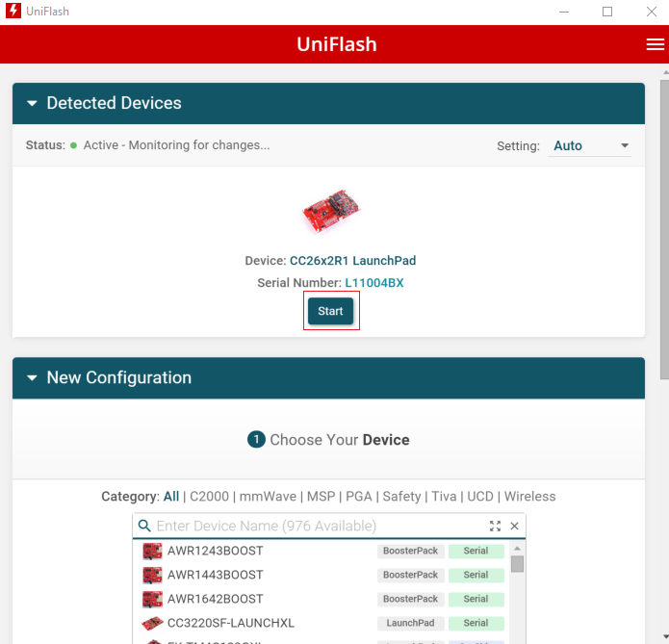
Task: Click the AWR1642BOOST board icon
Action: 152,599
